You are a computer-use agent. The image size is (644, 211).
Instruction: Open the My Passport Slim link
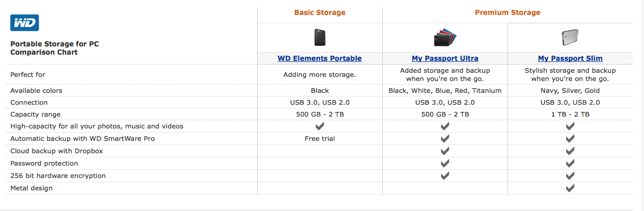click(570, 58)
